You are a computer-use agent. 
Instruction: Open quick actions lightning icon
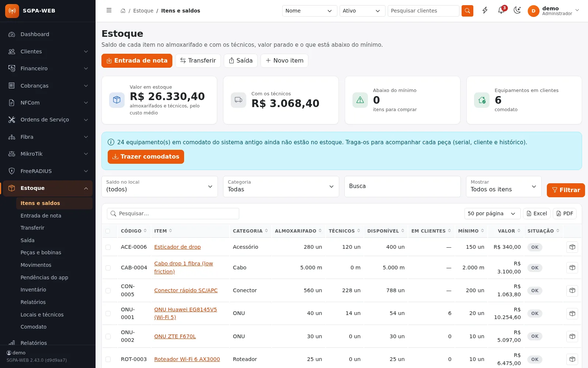[485, 11]
